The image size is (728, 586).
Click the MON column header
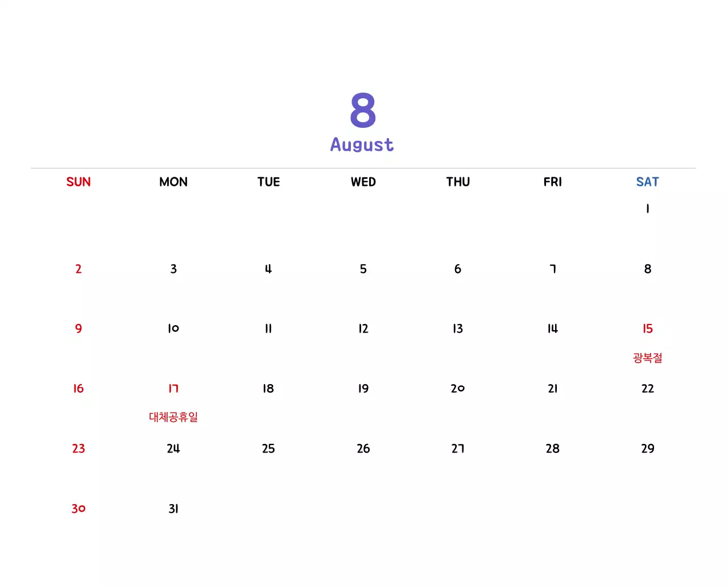pos(173,182)
